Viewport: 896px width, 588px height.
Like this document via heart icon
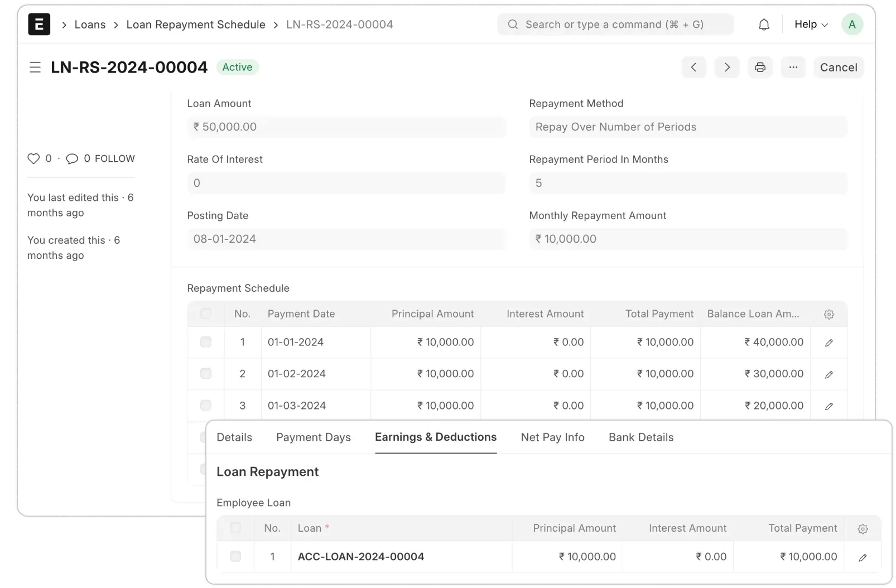[33, 158]
